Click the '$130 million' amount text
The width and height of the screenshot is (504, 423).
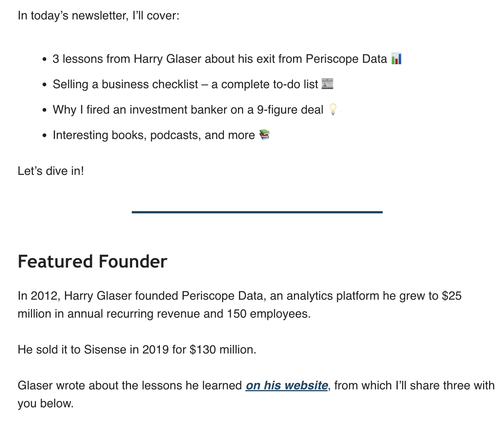pos(223,350)
